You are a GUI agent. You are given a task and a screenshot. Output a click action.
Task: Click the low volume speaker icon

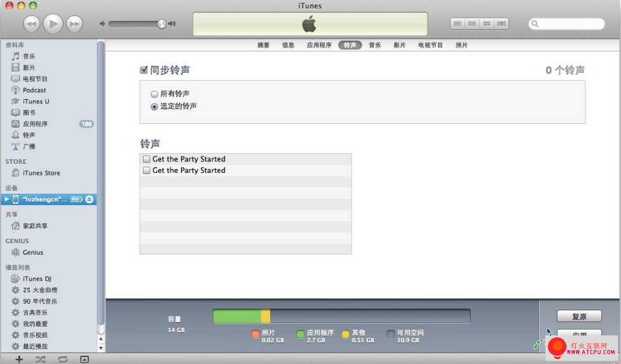pos(102,24)
